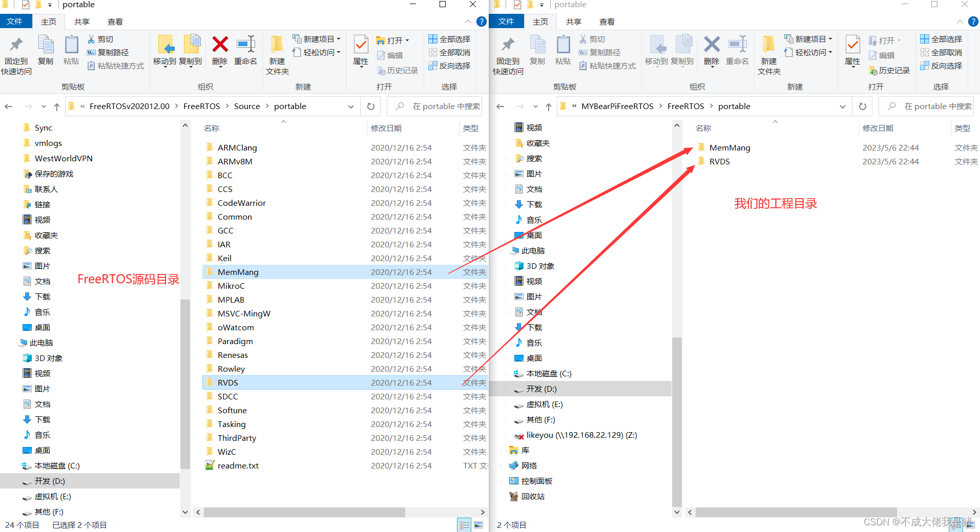980x532 pixels.
Task: Click History (历史记录) in right window
Action: [889, 70]
